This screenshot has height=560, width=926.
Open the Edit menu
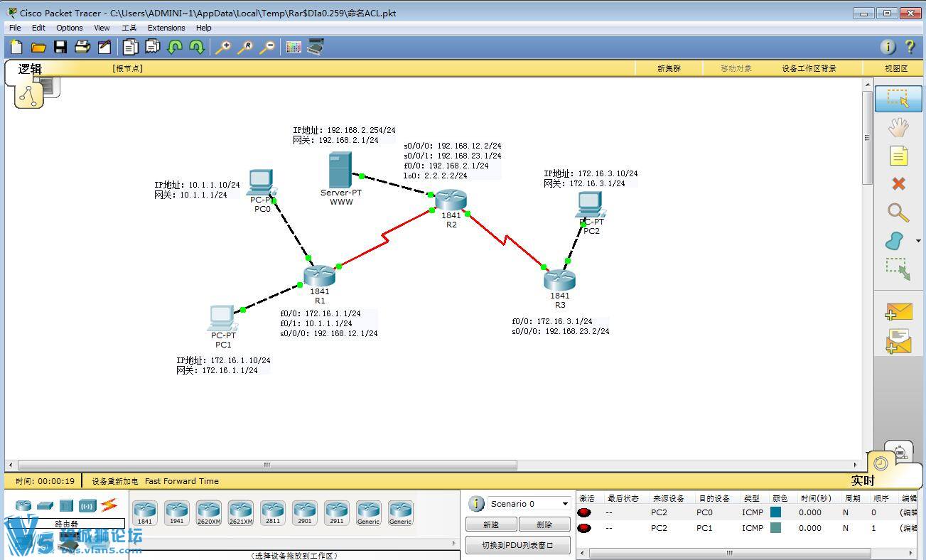[x=38, y=28]
